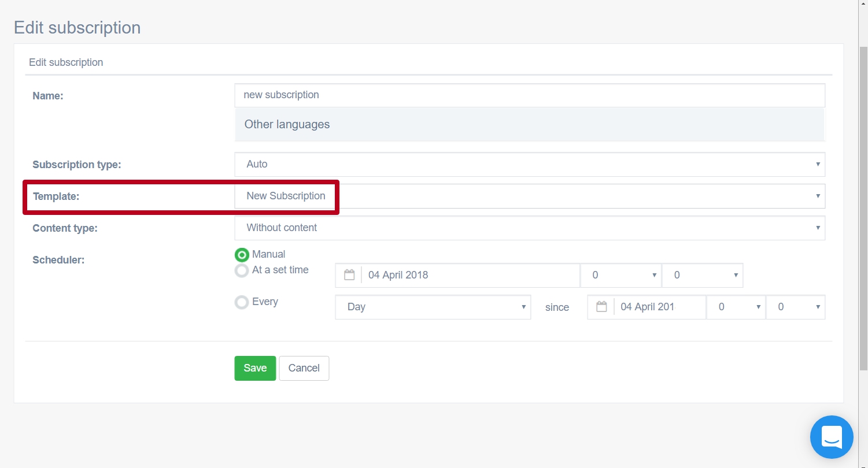Click calendar icon in the since date field

pos(601,307)
